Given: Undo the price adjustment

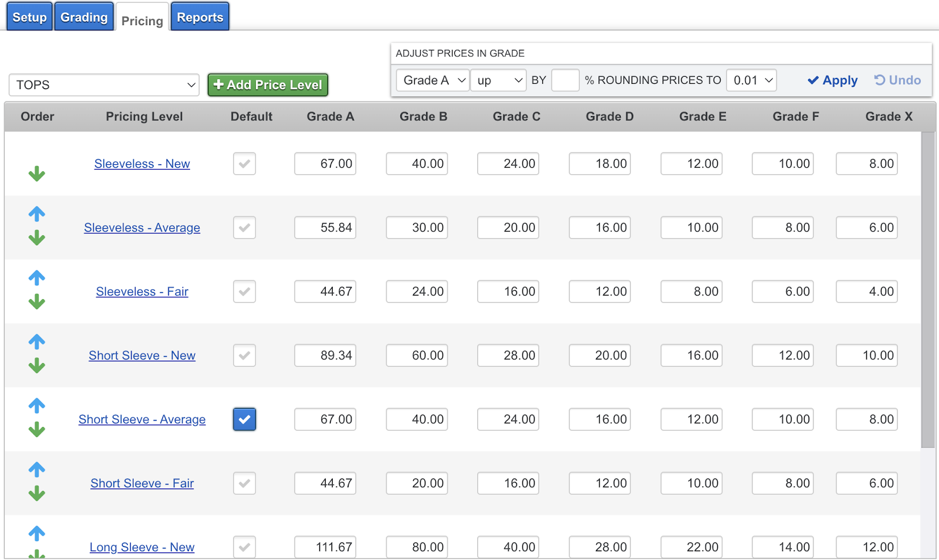Looking at the screenshot, I should (897, 80).
